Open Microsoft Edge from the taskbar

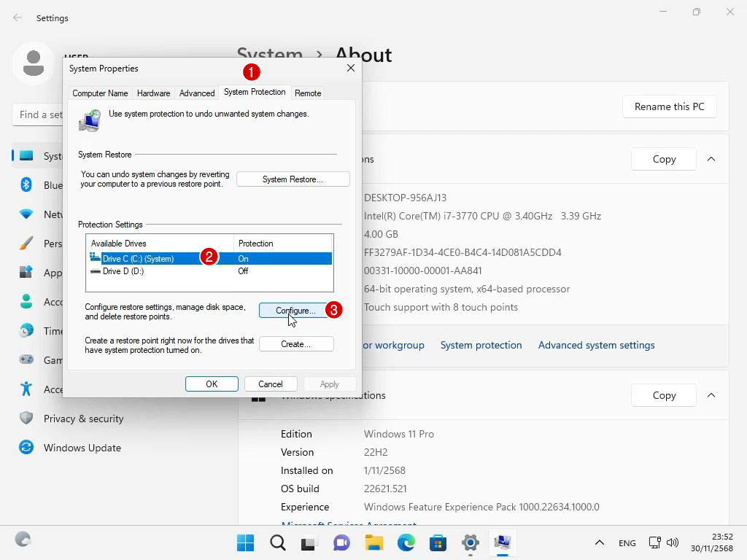click(406, 542)
